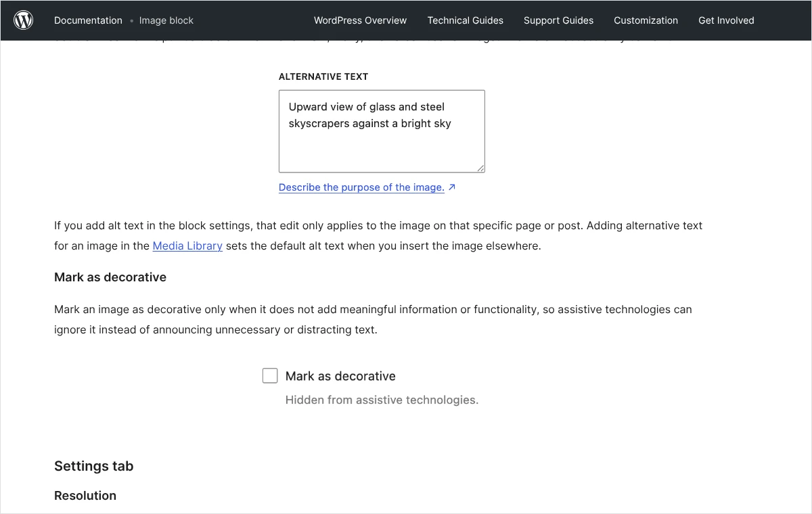Click the 'Mark as decorative' checkbox label
The height and width of the screenshot is (514, 812).
[340, 376]
